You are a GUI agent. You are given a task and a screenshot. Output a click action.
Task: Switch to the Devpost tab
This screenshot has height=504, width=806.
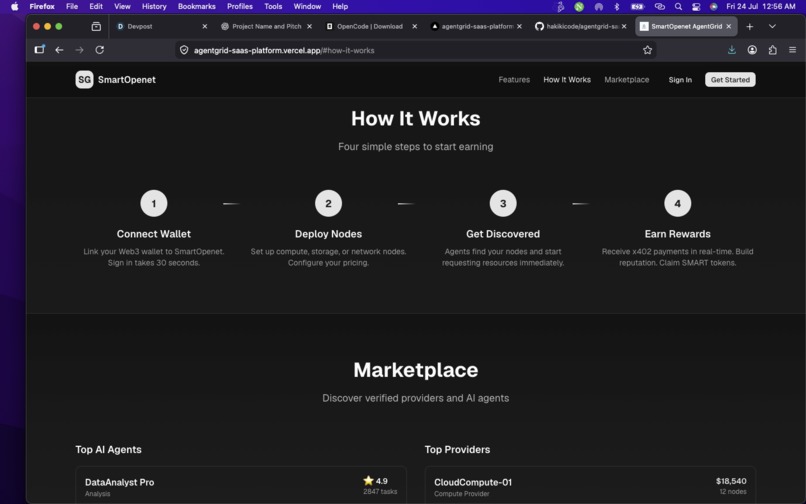pyautogui.click(x=161, y=26)
